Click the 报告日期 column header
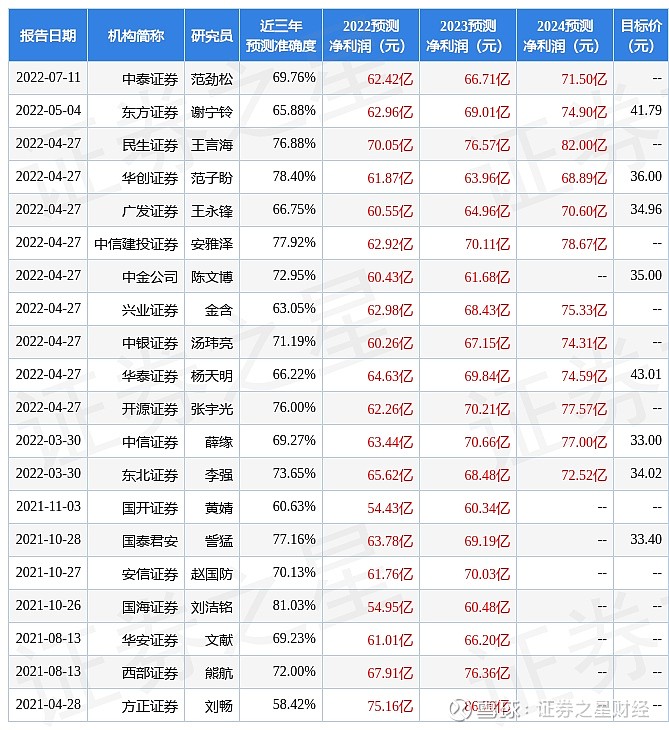The width and height of the screenshot is (669, 730). [48, 35]
